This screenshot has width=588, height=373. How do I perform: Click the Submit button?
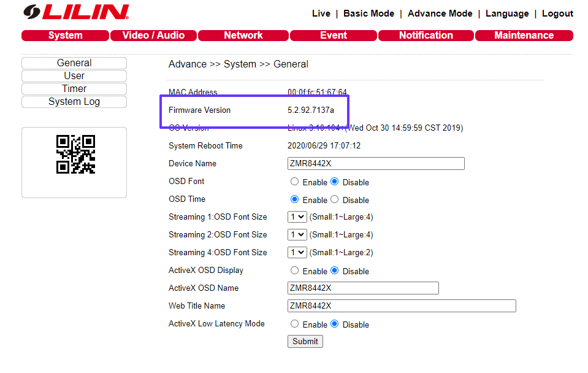pos(305,342)
